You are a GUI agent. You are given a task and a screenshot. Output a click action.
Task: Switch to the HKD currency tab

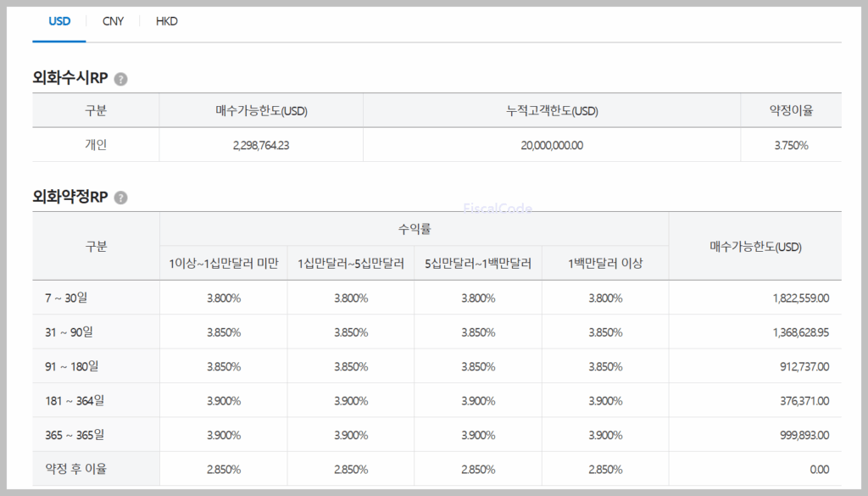point(166,21)
